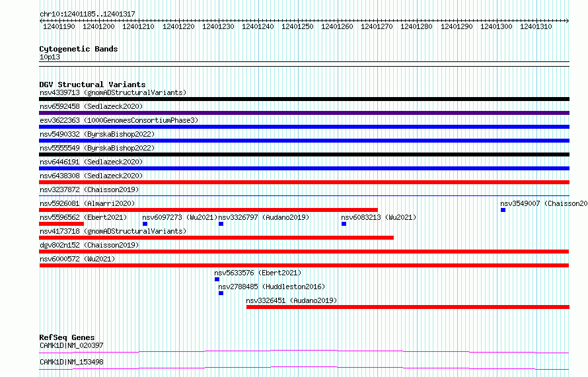Open esv3622363 1000GenomesConsortiumPhase3 label

point(119,120)
